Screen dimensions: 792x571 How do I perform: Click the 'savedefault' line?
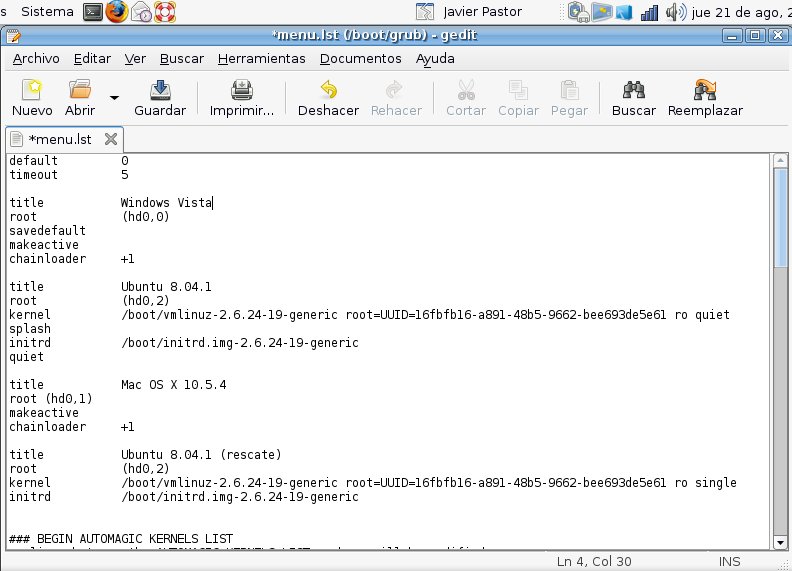(x=47, y=230)
